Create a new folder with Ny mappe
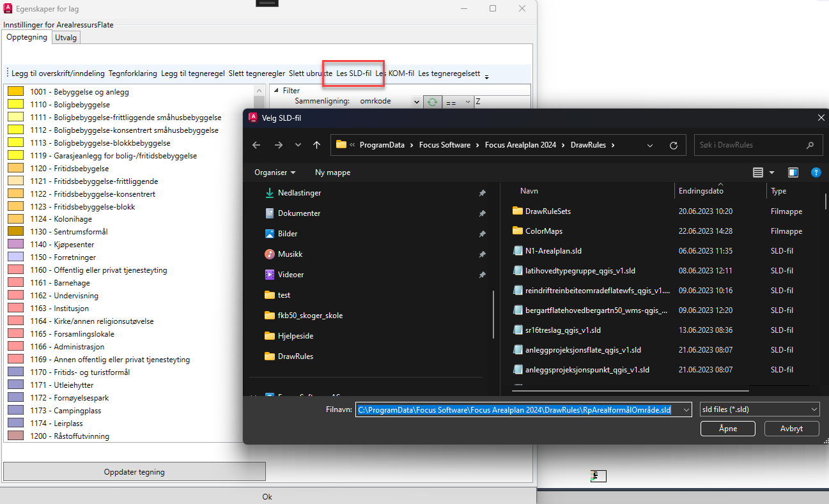This screenshot has width=829, height=504. (332, 172)
